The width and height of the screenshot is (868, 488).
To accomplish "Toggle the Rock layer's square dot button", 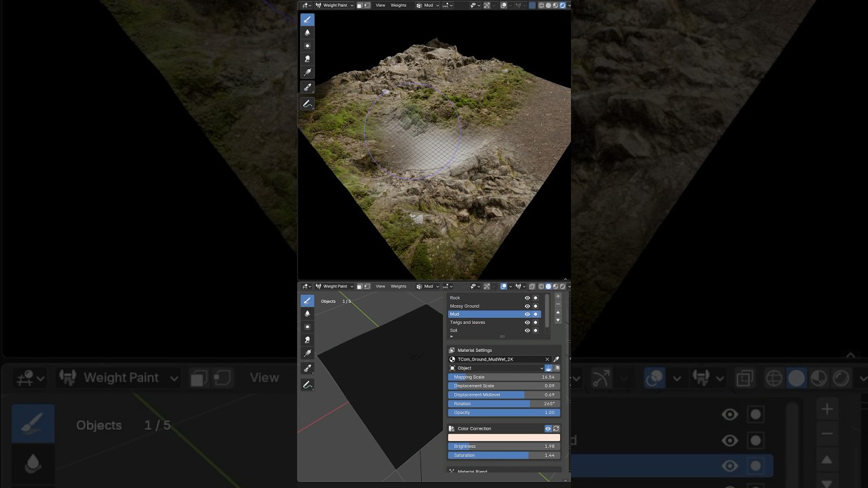I will pos(535,298).
